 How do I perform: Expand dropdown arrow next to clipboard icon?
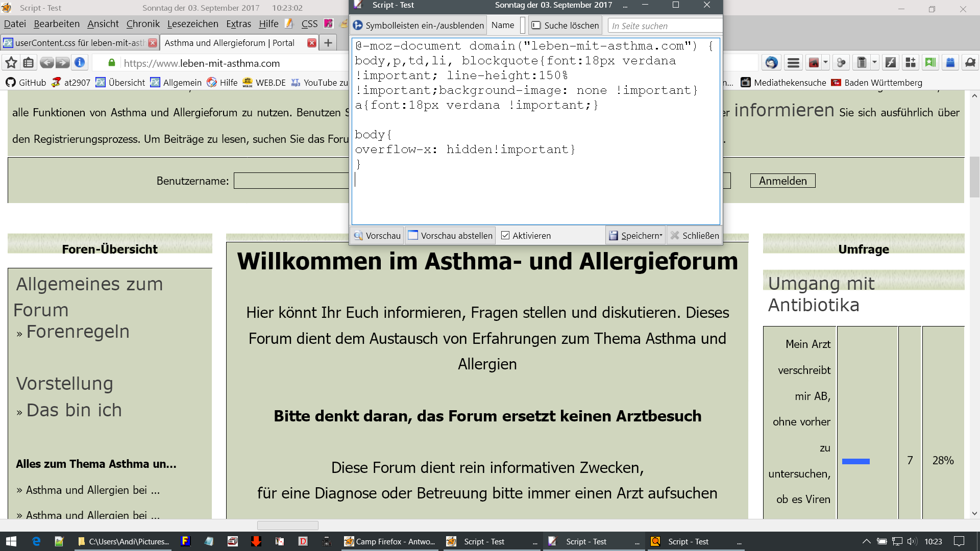pos(875,63)
